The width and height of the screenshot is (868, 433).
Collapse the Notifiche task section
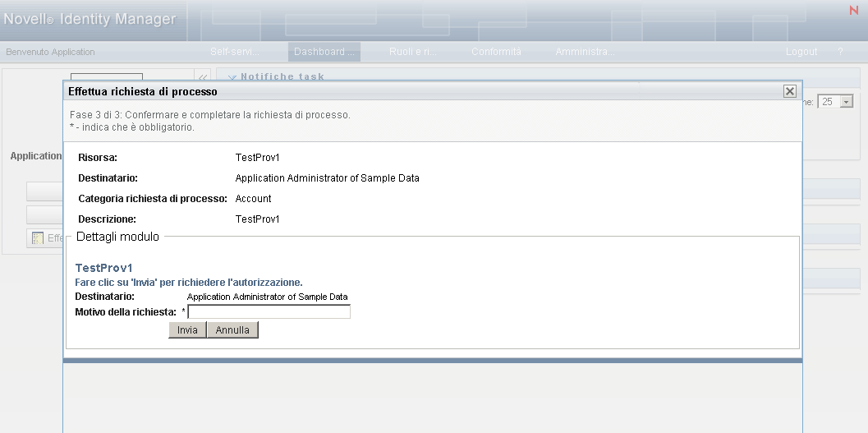point(232,77)
